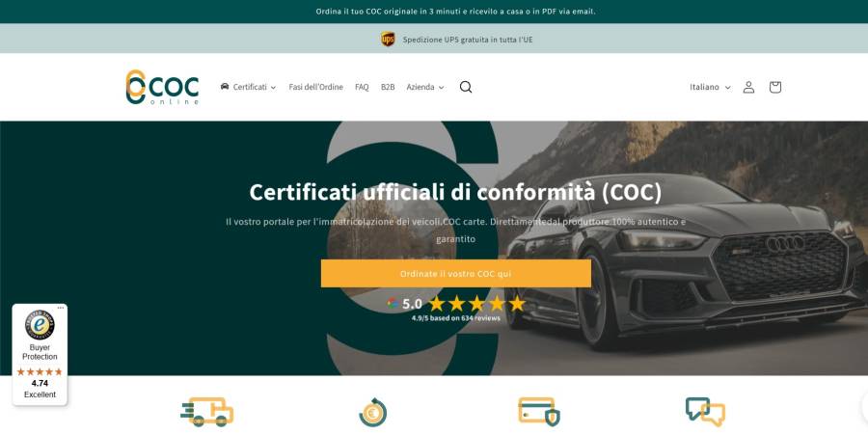This screenshot has width=868, height=435.
Task: Click the UPS shield logo
Action: point(388,40)
